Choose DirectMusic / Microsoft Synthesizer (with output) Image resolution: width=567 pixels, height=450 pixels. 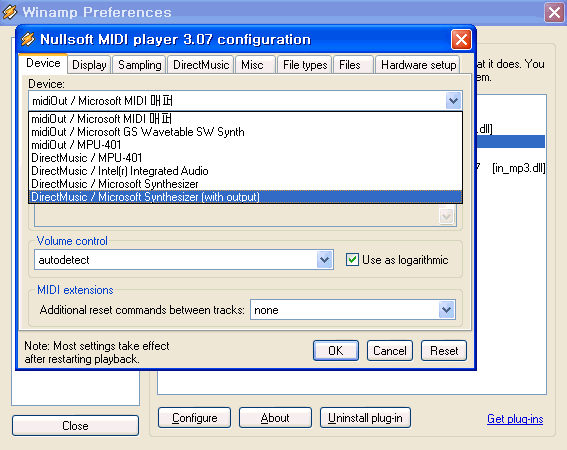pyautogui.click(x=245, y=197)
